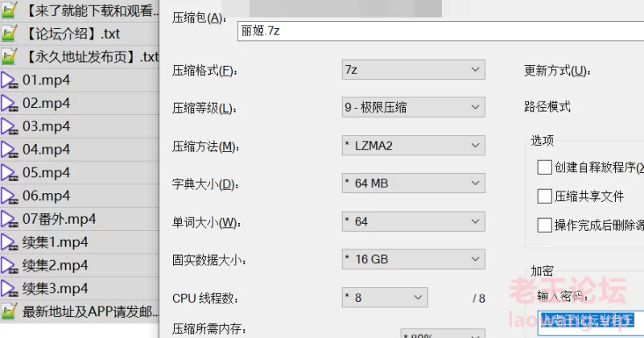Screen dimensions: 644x338
Task: Select the 07番外.mp4 file icon
Action: coord(9,220)
